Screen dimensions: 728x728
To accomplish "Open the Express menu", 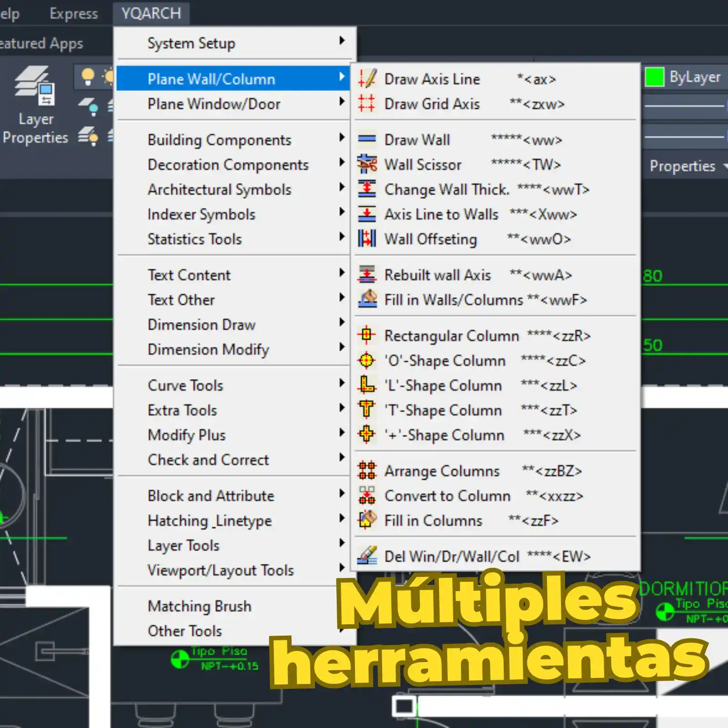I will pyautogui.click(x=74, y=13).
